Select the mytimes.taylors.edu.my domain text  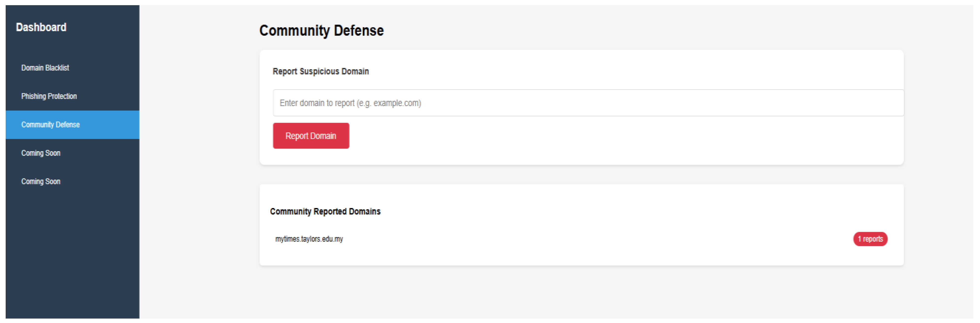click(309, 239)
